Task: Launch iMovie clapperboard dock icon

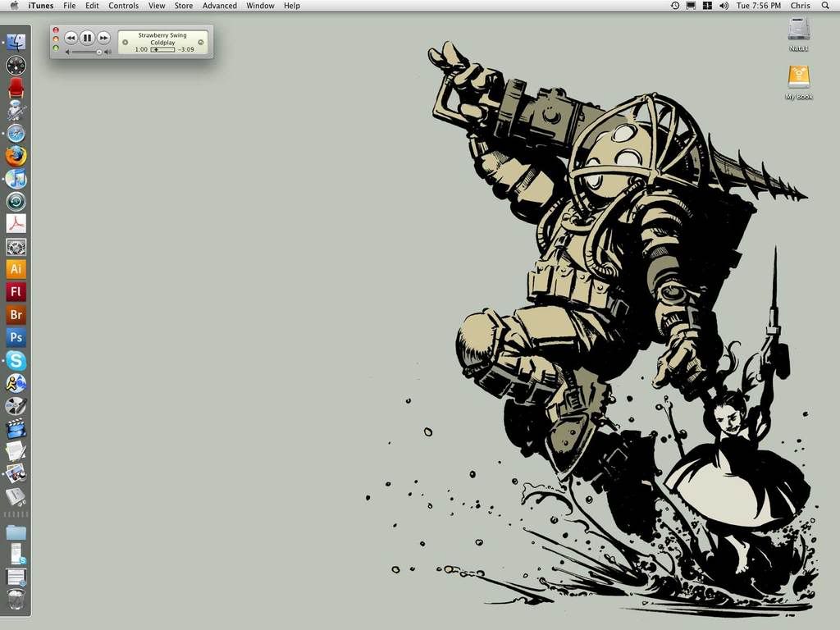Action: pyautogui.click(x=16, y=428)
